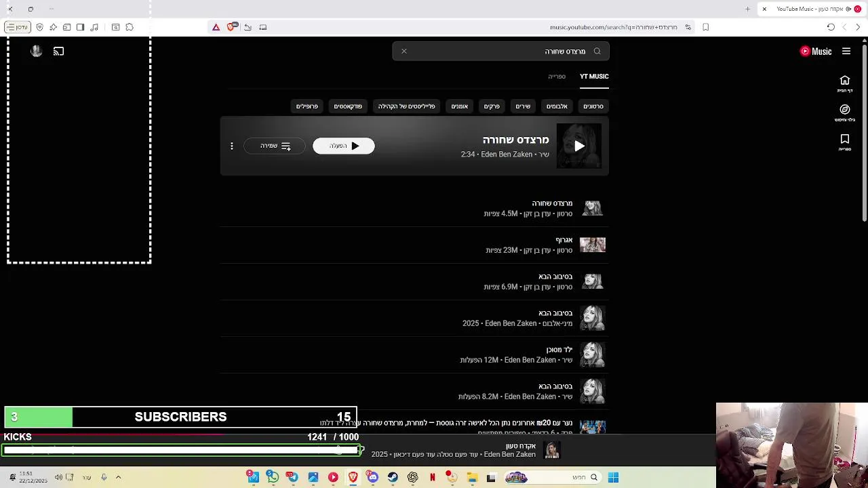Open the Windows Start button
The height and width of the screenshot is (488, 868).
(x=613, y=477)
